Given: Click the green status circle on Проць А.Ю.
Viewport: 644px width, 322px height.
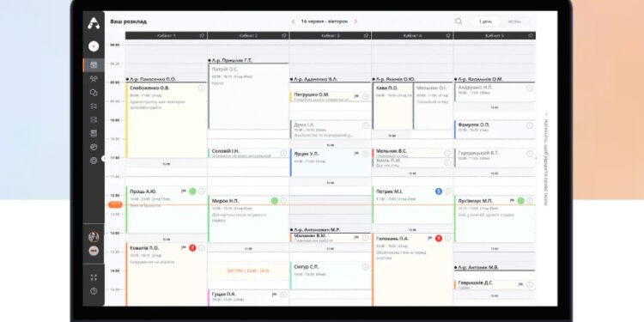Looking at the screenshot, I should pos(192,191).
